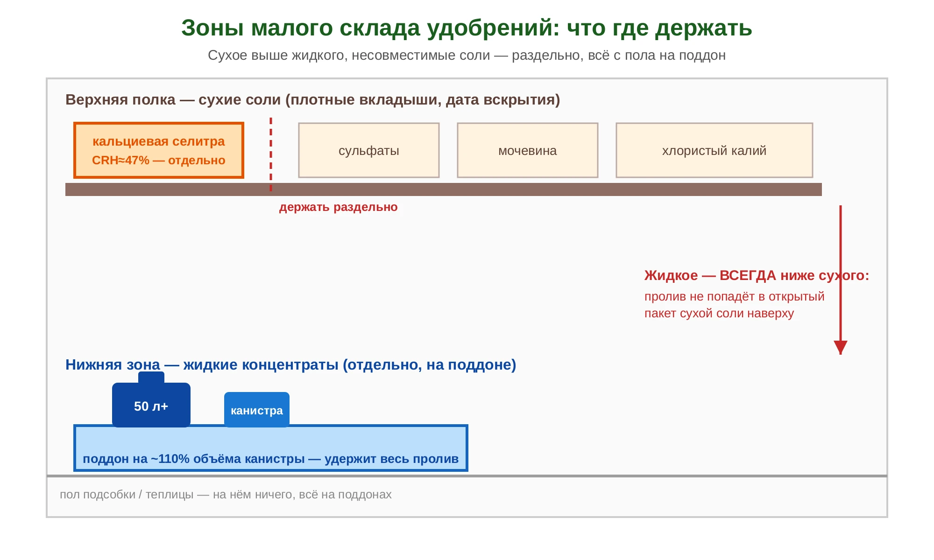Image resolution: width=934 pixels, height=560 pixels.
Task: Select the 'пол подсобки / теплицы' footer note
Action: click(226, 495)
